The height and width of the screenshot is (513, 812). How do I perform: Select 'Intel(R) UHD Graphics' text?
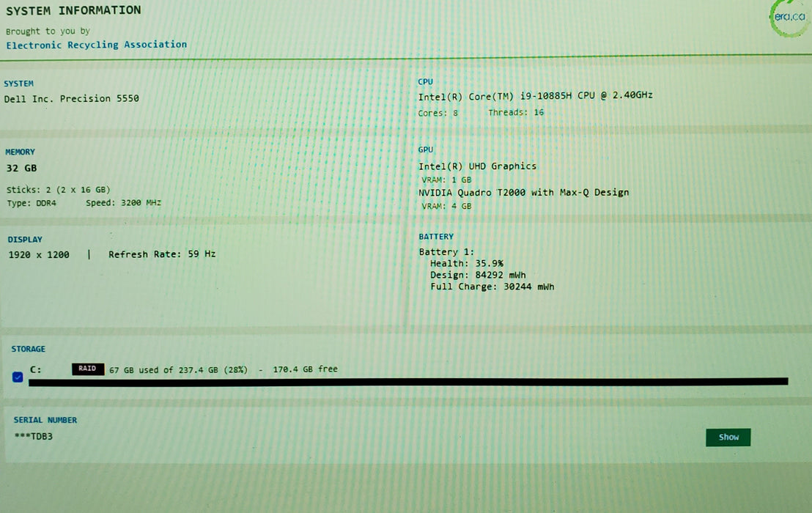[477, 166]
